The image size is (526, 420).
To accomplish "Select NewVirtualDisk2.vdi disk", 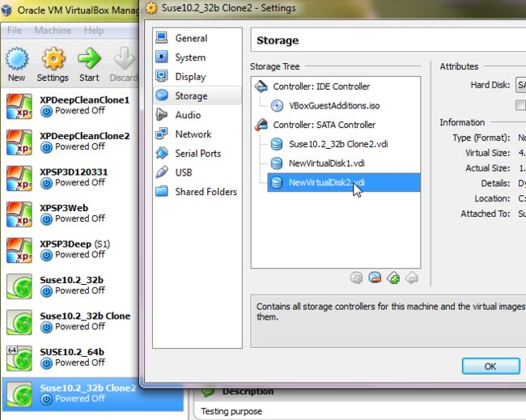I will coord(343,183).
